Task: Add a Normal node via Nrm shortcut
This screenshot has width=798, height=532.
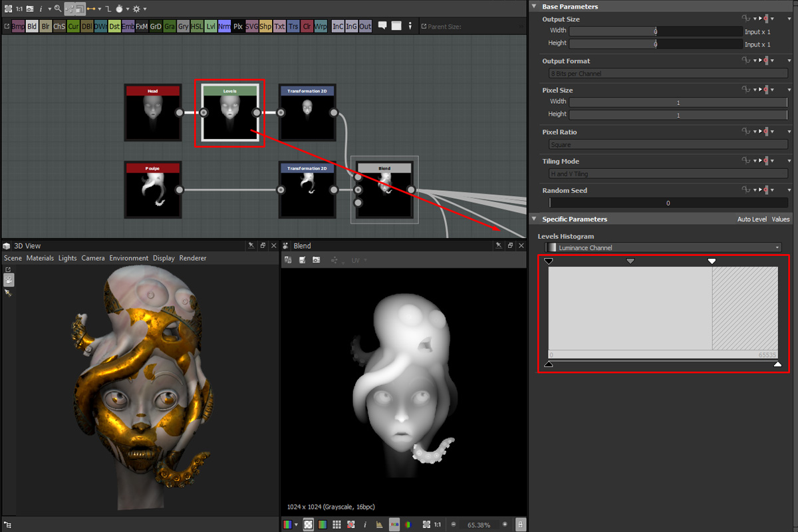Action: pyautogui.click(x=224, y=27)
